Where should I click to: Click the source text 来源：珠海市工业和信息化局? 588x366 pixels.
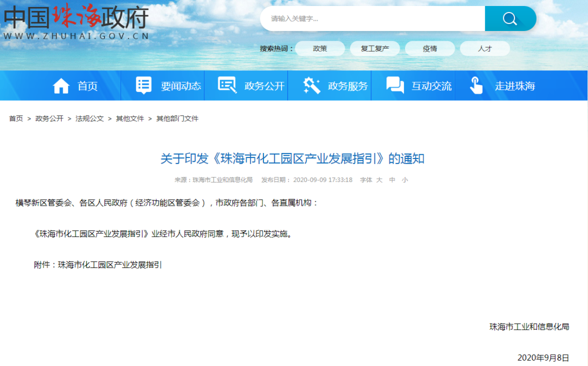[x=213, y=180]
